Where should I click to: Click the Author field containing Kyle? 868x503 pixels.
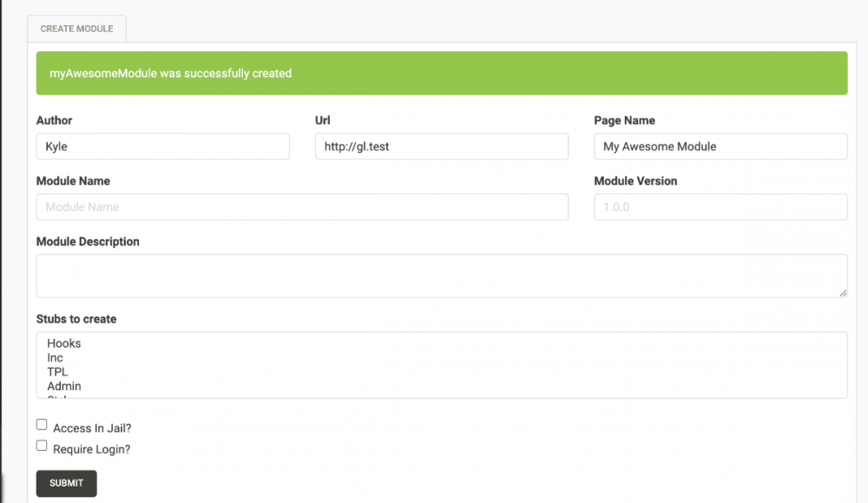162,147
